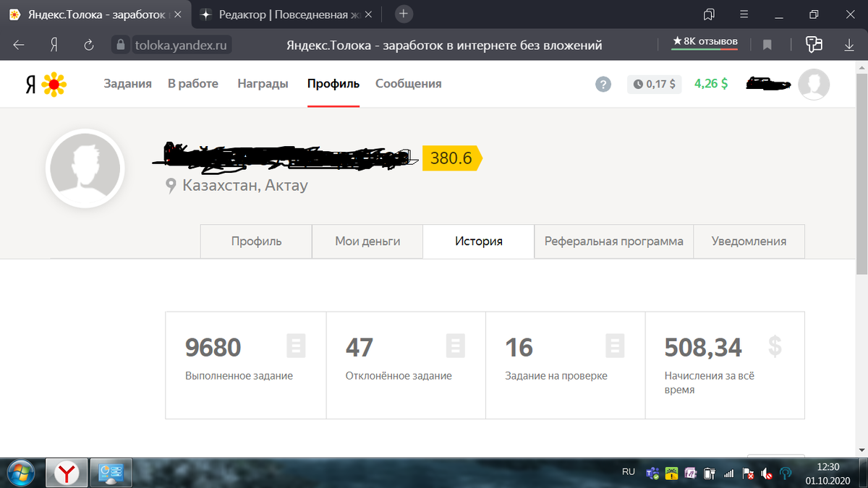
Task: Click the pending 0,17 $ balance badge
Action: pos(655,84)
